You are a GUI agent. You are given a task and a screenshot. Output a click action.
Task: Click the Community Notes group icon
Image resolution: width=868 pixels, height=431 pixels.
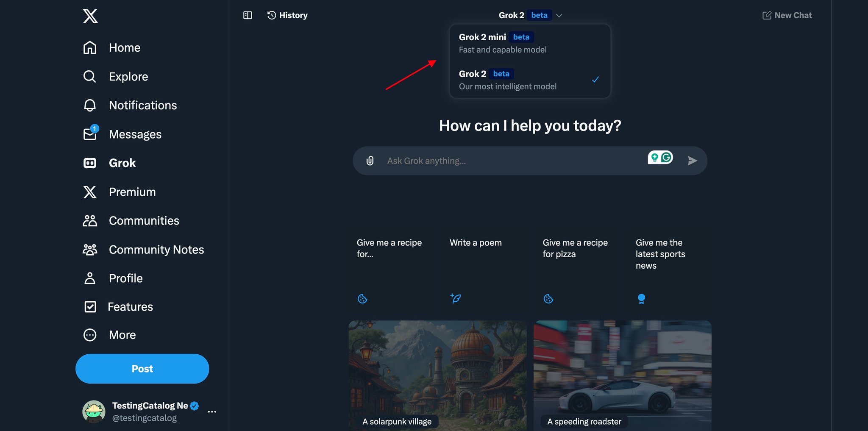(90, 250)
